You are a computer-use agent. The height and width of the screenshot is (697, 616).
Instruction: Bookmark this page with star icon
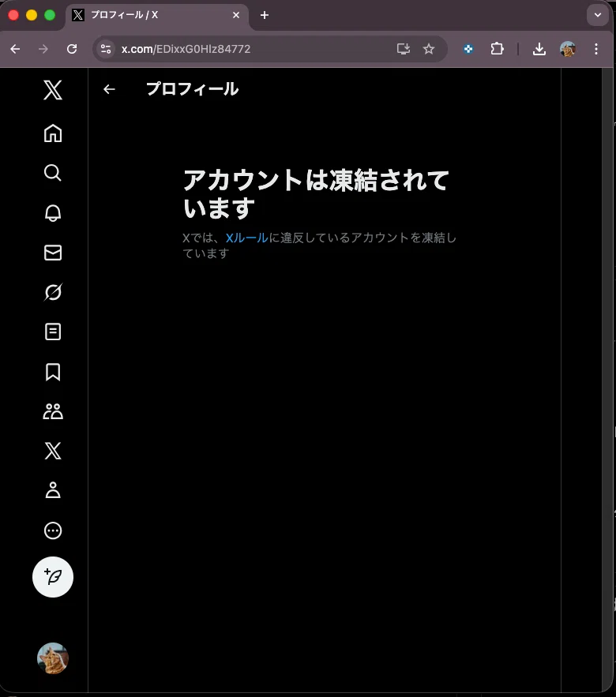pos(429,49)
